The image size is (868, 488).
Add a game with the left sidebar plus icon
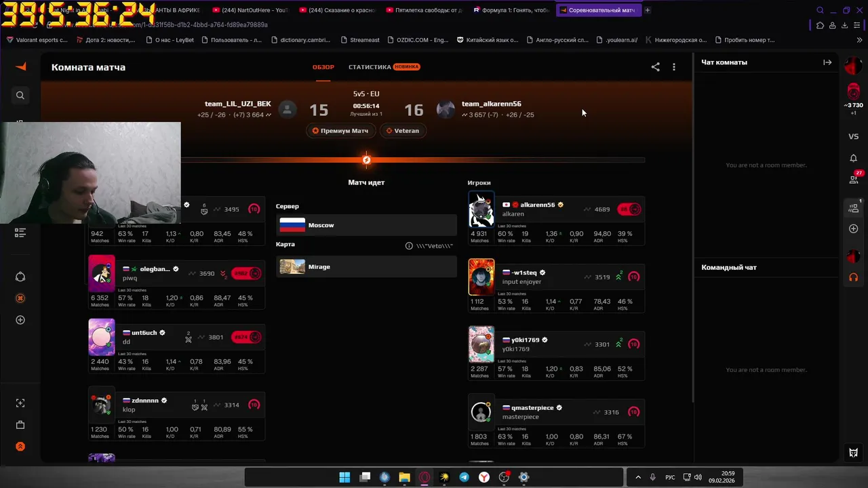(x=20, y=320)
